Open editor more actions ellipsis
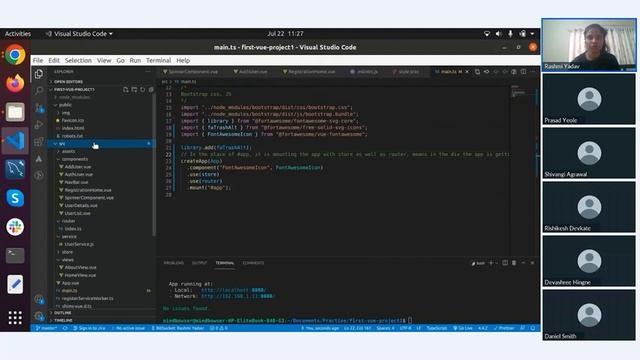 pyautogui.click(x=533, y=72)
